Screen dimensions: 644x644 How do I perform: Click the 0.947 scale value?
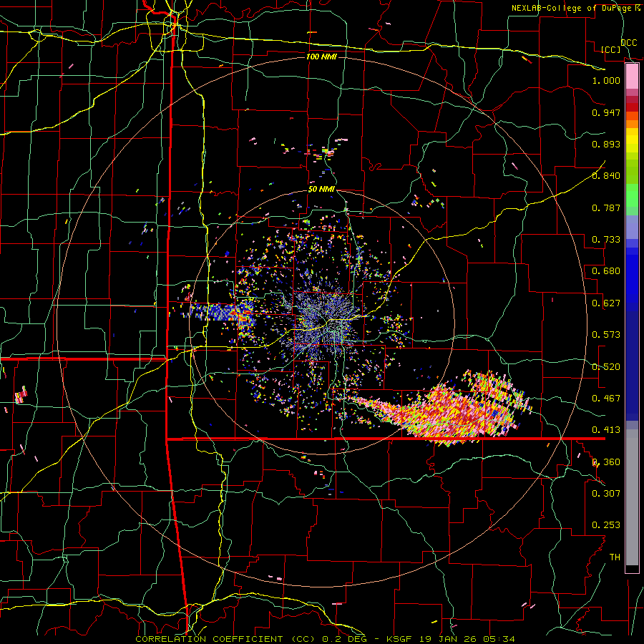(606, 112)
